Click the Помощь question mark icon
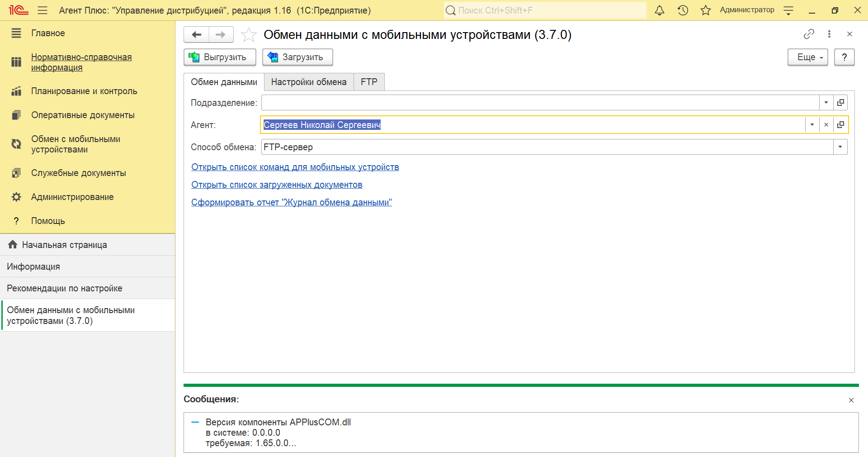Viewport: 868px width, 457px height. (16, 221)
